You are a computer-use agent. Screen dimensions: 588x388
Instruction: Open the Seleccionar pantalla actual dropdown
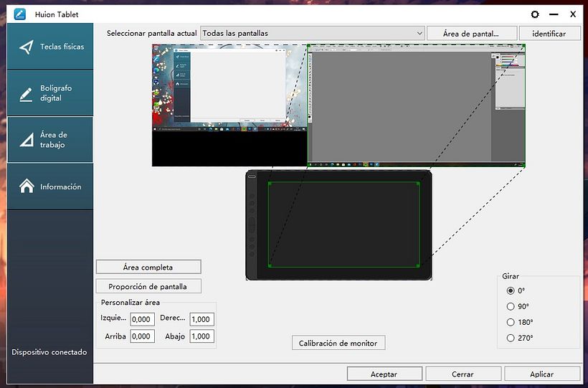(313, 33)
